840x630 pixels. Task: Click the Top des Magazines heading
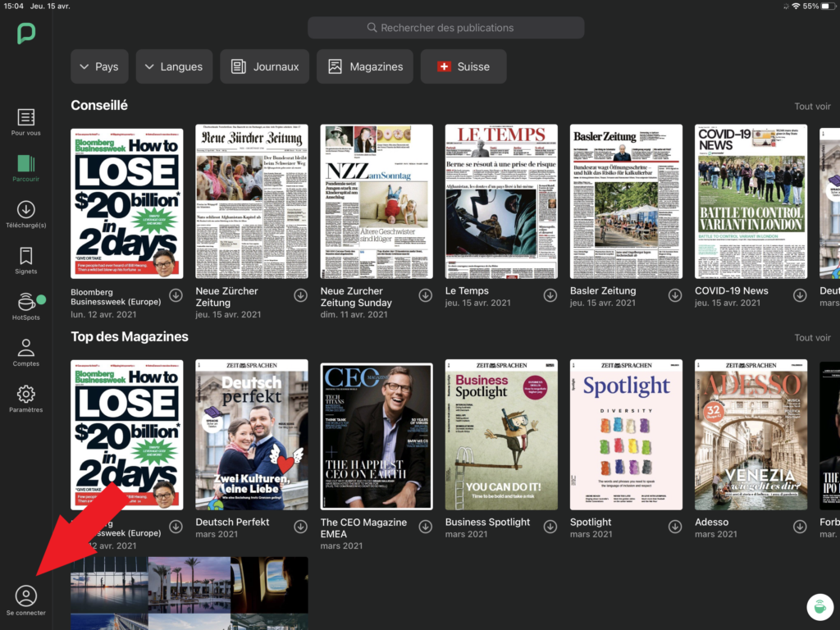tap(130, 336)
